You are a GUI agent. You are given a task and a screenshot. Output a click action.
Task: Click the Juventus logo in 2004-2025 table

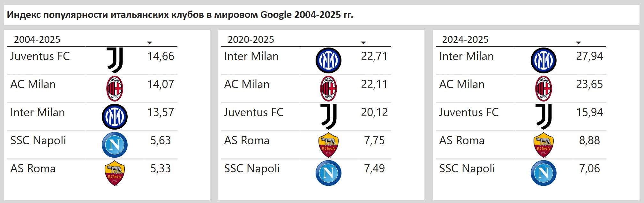point(115,60)
